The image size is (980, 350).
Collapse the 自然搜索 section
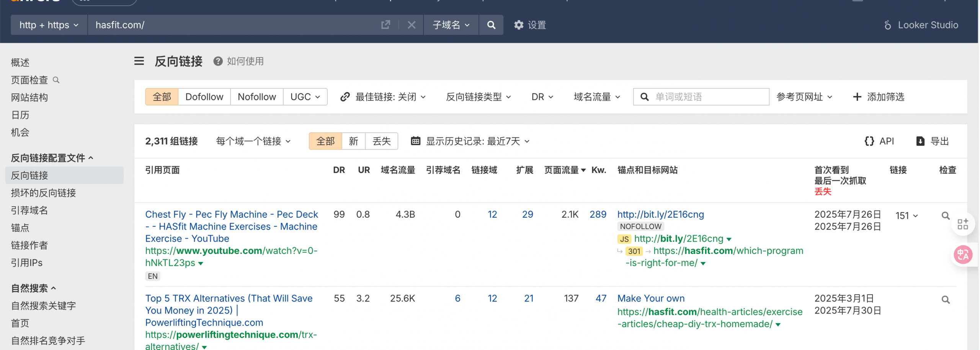tap(33, 288)
